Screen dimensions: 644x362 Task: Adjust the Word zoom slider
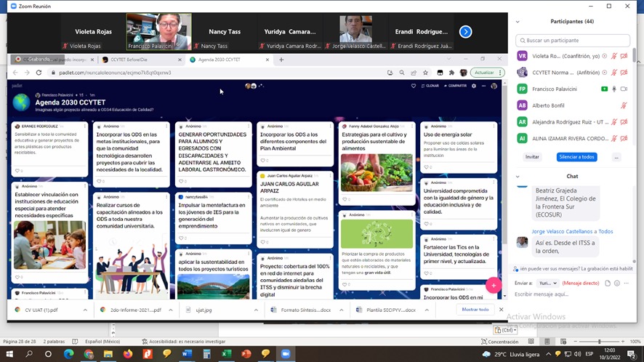(599, 342)
